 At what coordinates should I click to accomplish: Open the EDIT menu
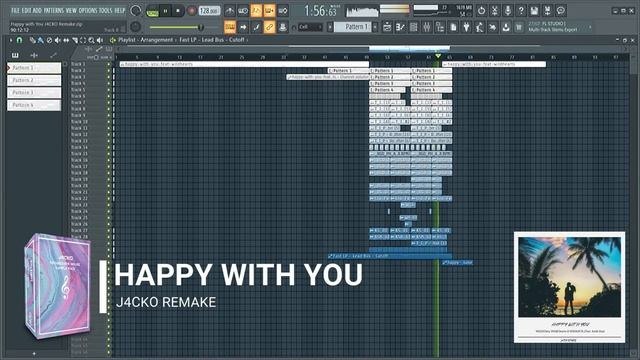[x=26, y=11]
